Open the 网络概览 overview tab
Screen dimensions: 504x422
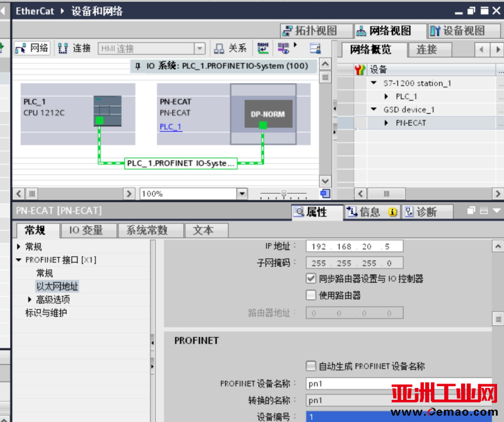374,50
